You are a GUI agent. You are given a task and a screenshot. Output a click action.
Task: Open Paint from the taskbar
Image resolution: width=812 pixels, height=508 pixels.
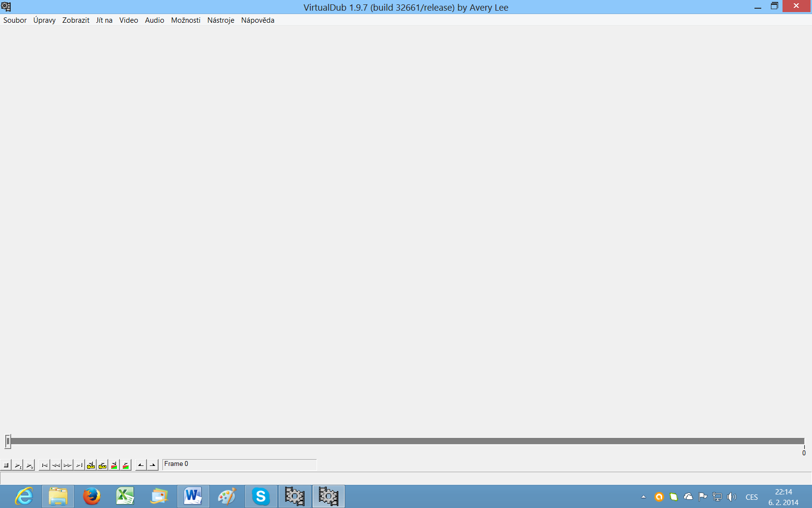[x=227, y=496]
